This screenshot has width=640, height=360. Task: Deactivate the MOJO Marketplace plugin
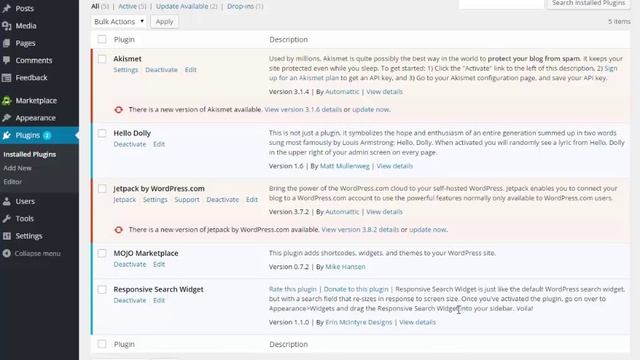click(x=130, y=264)
